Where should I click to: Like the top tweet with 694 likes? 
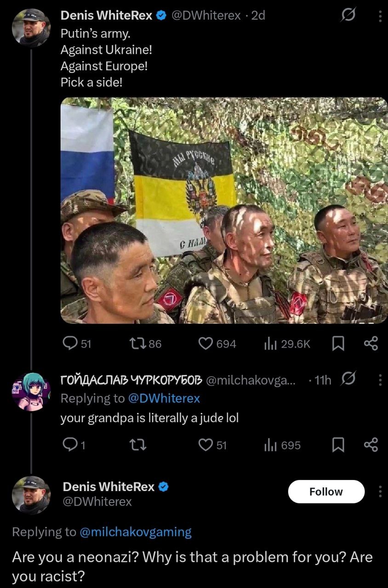pos(217,344)
